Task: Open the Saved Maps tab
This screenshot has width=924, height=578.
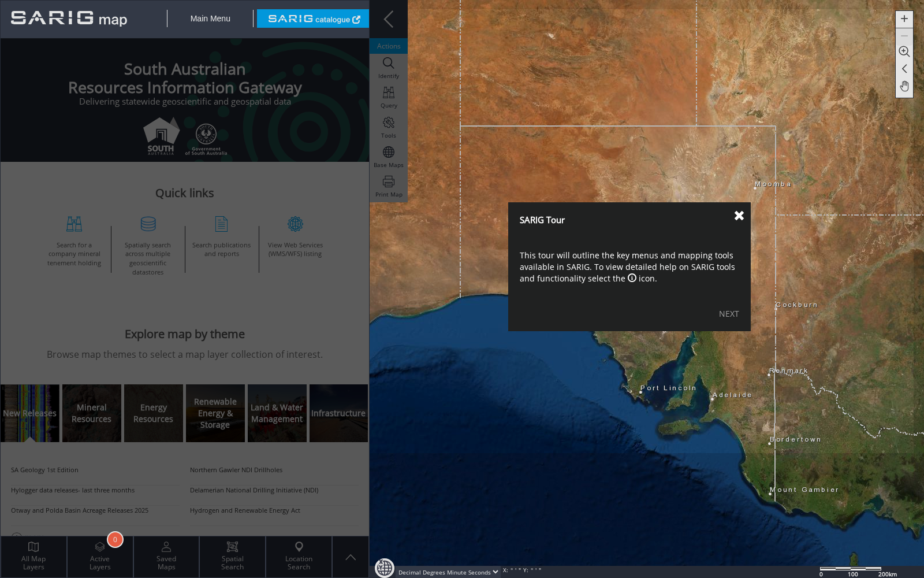Action: (x=166, y=557)
